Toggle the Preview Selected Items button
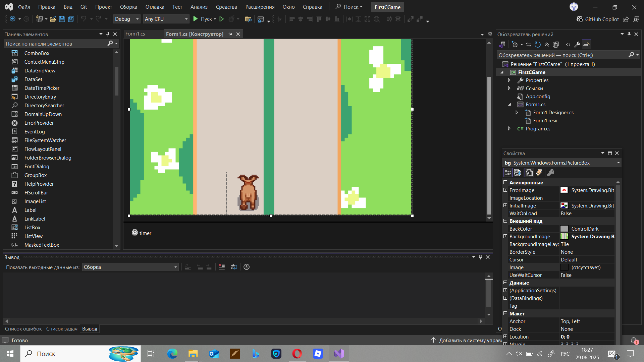This screenshot has height=362, width=644. pyautogui.click(x=586, y=45)
